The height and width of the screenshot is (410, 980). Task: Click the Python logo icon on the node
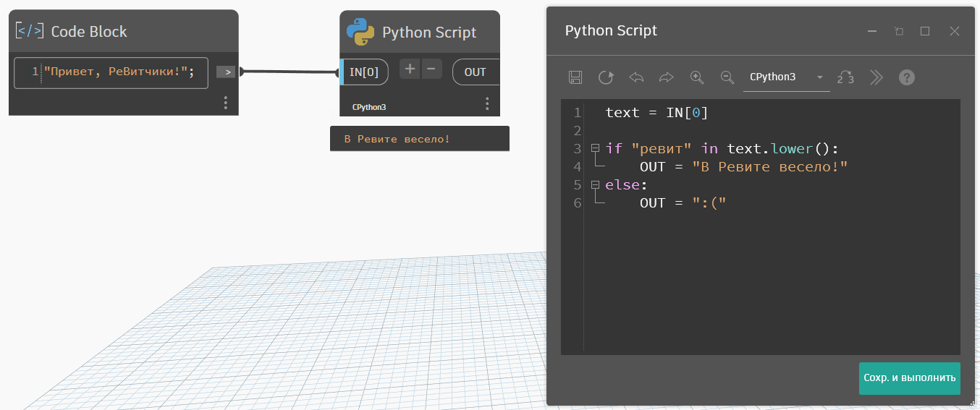(360, 32)
